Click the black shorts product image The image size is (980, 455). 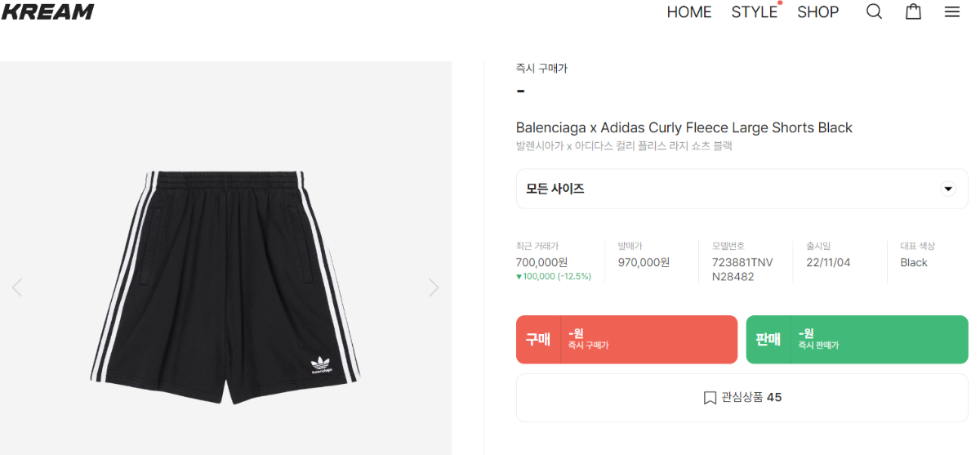(x=226, y=286)
